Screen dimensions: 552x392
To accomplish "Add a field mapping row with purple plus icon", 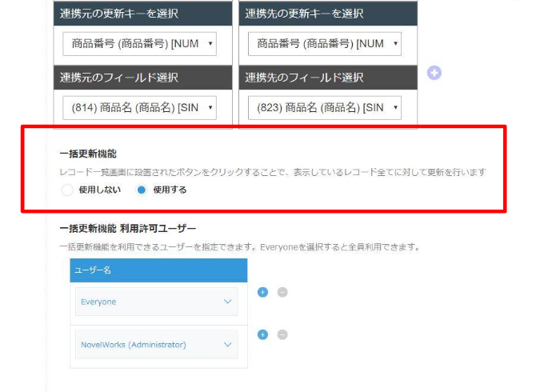I will coord(434,73).
